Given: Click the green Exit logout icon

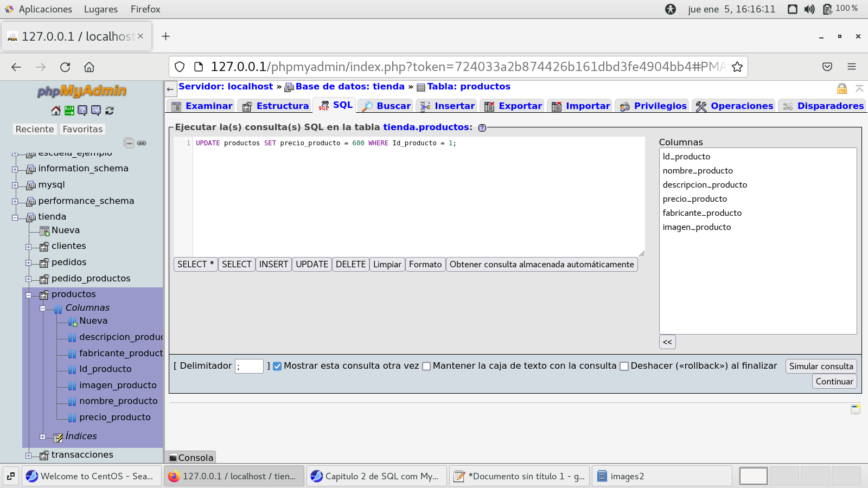Looking at the screenshot, I should tap(69, 111).
